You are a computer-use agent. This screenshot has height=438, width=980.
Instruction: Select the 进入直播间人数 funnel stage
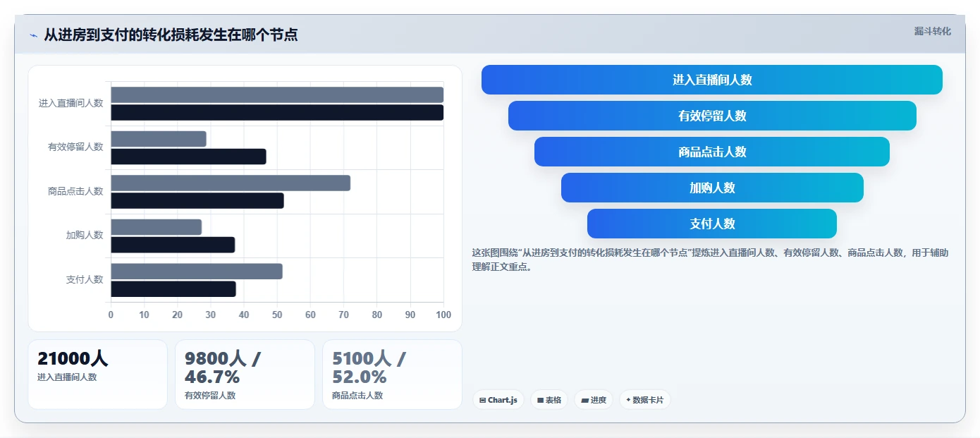coord(712,80)
